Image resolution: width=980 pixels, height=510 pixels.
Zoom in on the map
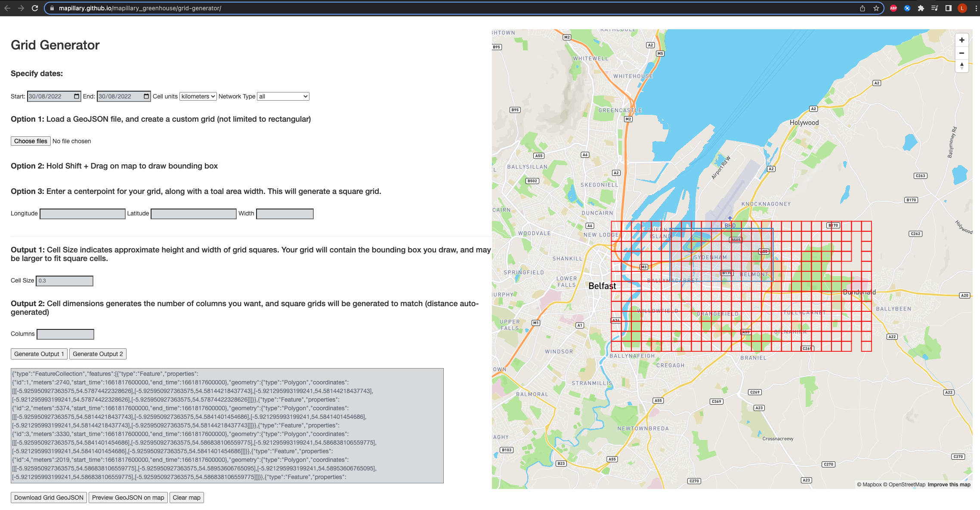click(961, 40)
